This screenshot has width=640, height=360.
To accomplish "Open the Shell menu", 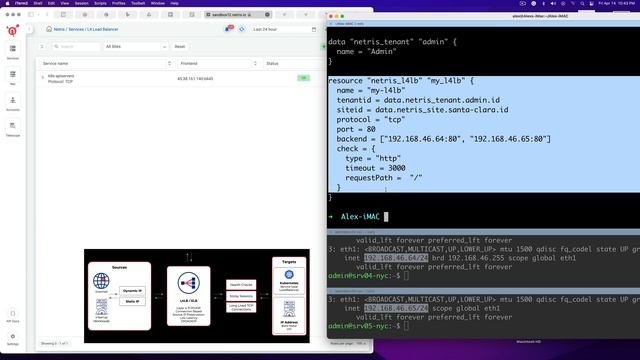I will click(38, 3).
